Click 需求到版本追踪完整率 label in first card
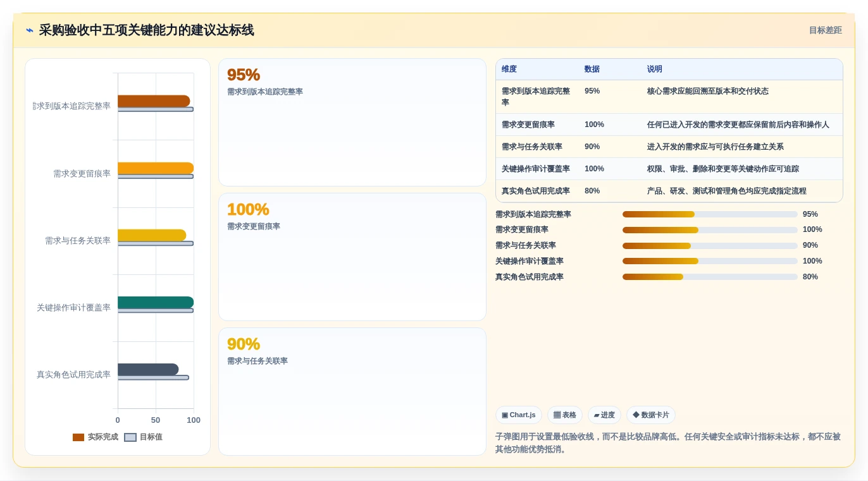 [x=265, y=92]
